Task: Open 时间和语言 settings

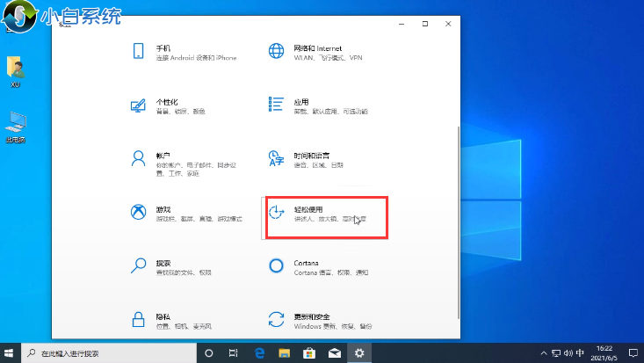Action: tap(308, 160)
